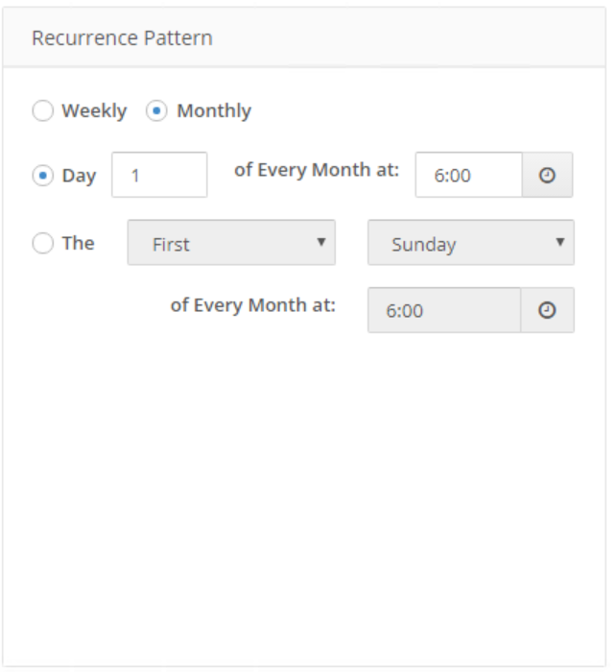Click upper "of Every Month at:" label
616x672 pixels.
tap(317, 170)
